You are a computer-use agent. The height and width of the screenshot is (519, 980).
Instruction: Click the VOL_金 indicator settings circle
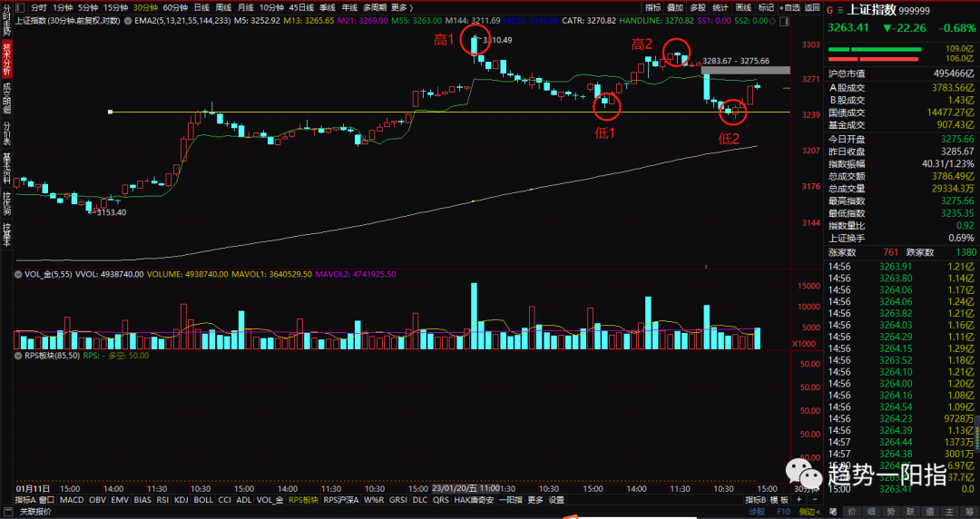tap(19, 274)
